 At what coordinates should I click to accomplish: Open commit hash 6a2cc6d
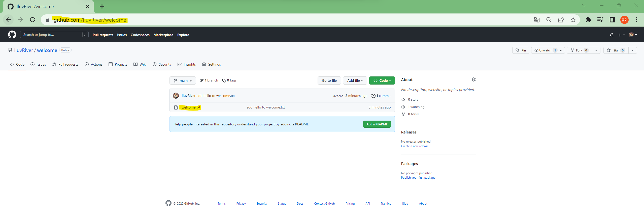[337, 96]
